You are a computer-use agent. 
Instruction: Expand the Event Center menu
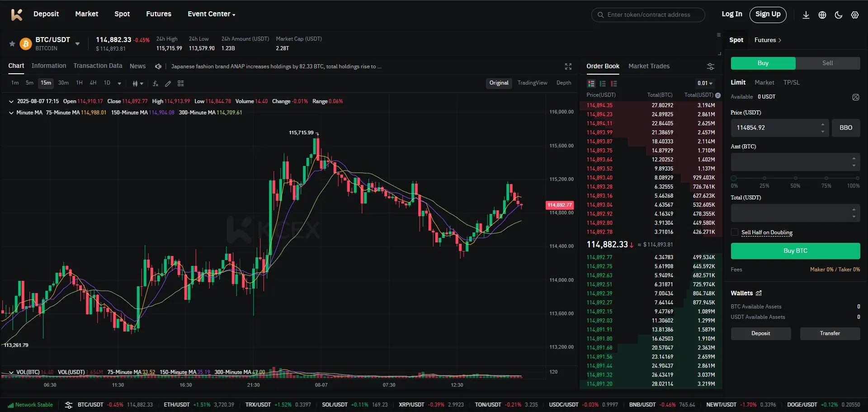point(212,14)
